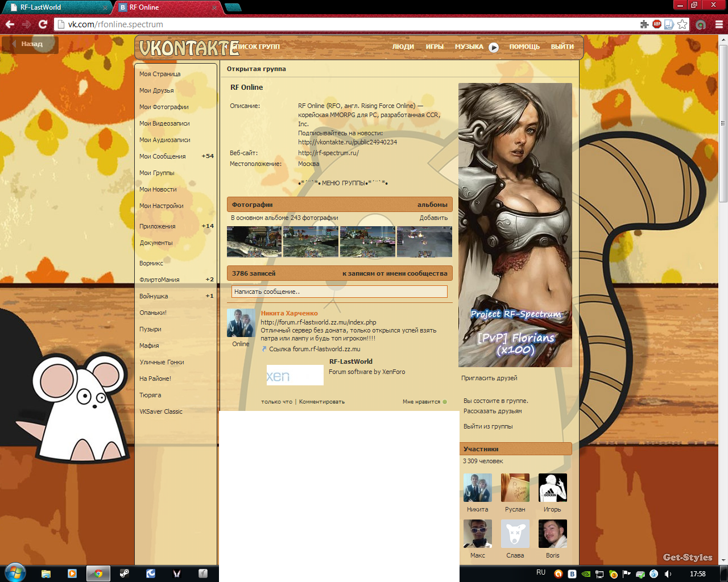Viewport: 728px width, 582px height.
Task: Click the RU language indicator
Action: pyautogui.click(x=541, y=573)
